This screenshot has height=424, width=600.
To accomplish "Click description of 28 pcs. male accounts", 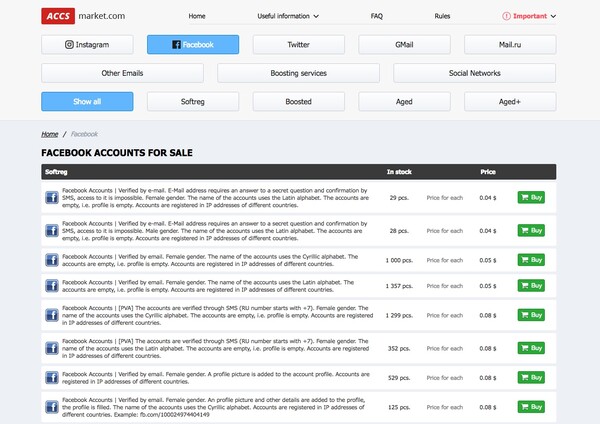I will pyautogui.click(x=215, y=231).
